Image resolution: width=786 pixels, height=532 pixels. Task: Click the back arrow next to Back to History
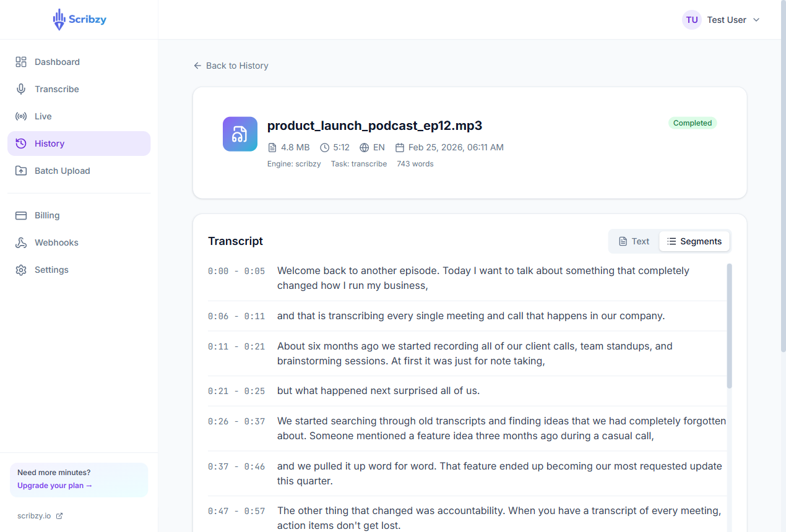pyautogui.click(x=196, y=65)
